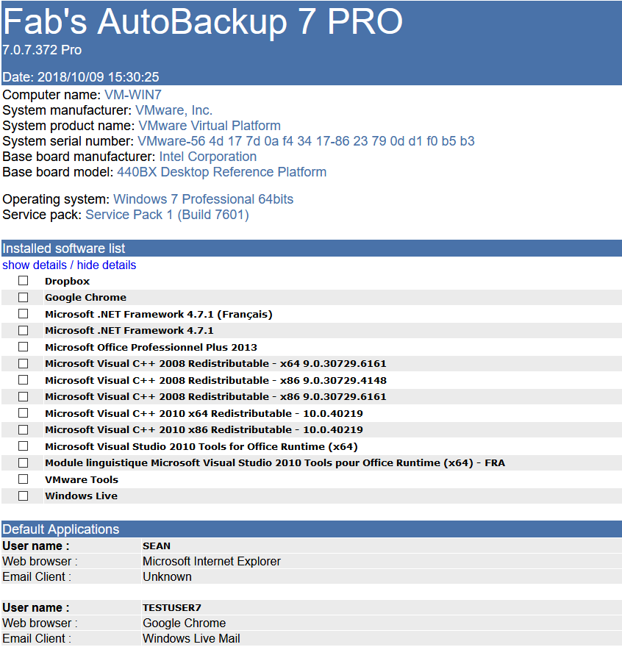The image size is (622, 672).
Task: Check the Dropbox checkbox
Action: pyautogui.click(x=23, y=281)
